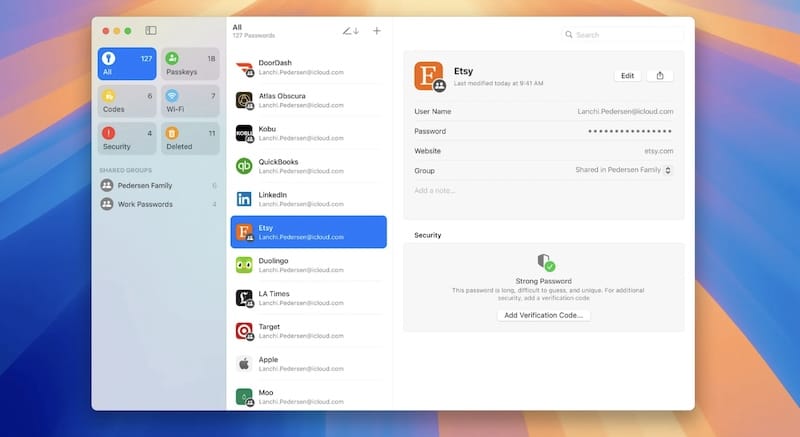This screenshot has width=800, height=437.
Task: Select the LA Times entry icon
Action: [244, 298]
